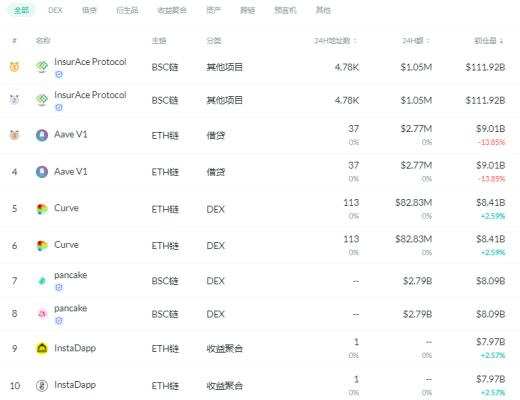The width and height of the screenshot is (520, 400).
Task: Click -13.85% in Aave V1 row 4
Action: coord(492,179)
